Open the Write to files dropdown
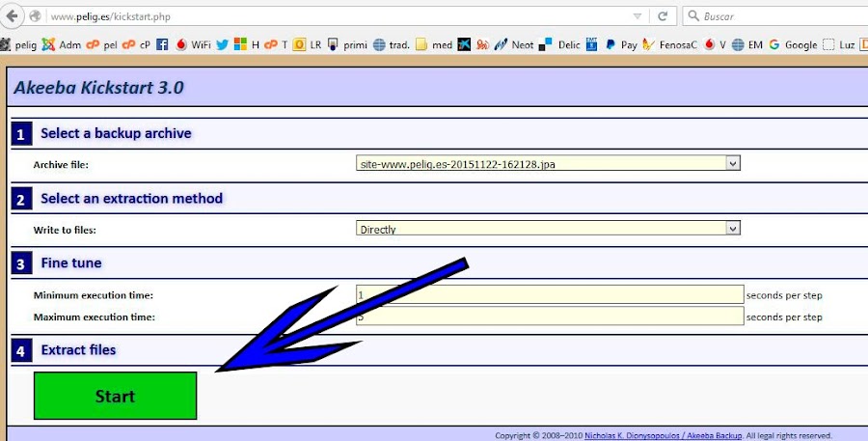Viewport: 868px width, 441px height. (548, 229)
